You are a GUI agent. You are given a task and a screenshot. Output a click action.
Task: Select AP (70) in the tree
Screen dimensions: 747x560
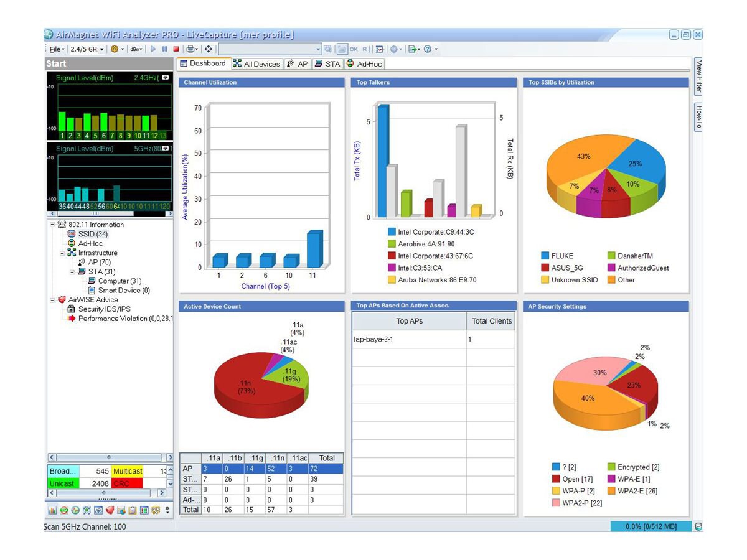pyautogui.click(x=100, y=262)
